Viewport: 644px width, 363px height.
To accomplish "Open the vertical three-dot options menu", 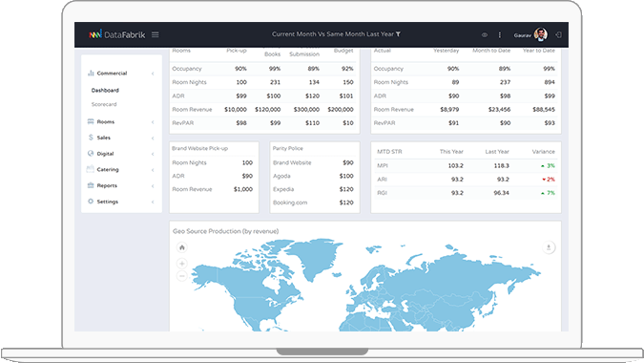I will pyautogui.click(x=499, y=35).
